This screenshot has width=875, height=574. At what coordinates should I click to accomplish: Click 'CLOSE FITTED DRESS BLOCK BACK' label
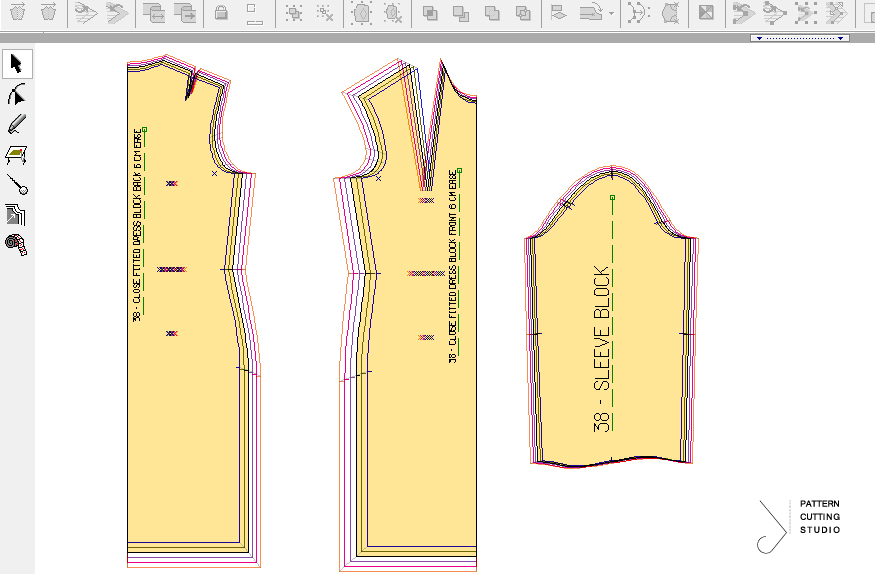137,225
